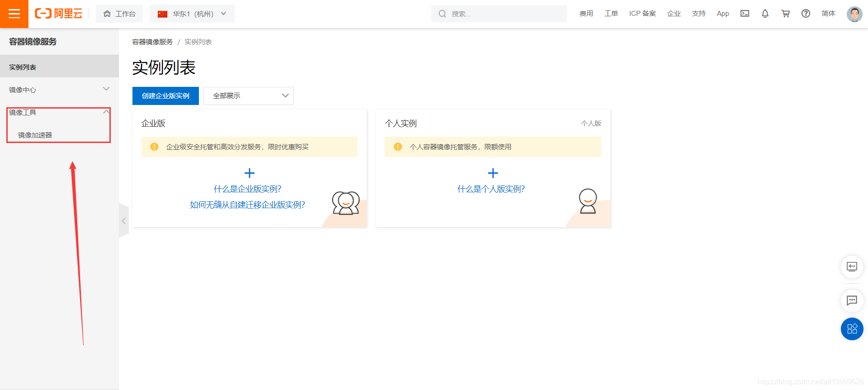Screen dimensions: 868x390
Task: Click the 企业版 card title
Action: pos(153,123)
